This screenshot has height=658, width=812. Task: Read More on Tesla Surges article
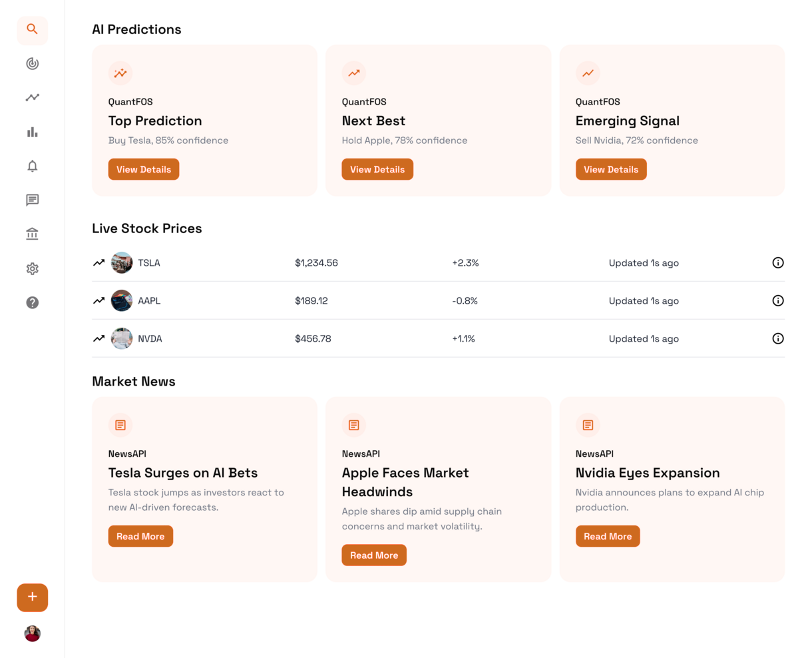(140, 536)
